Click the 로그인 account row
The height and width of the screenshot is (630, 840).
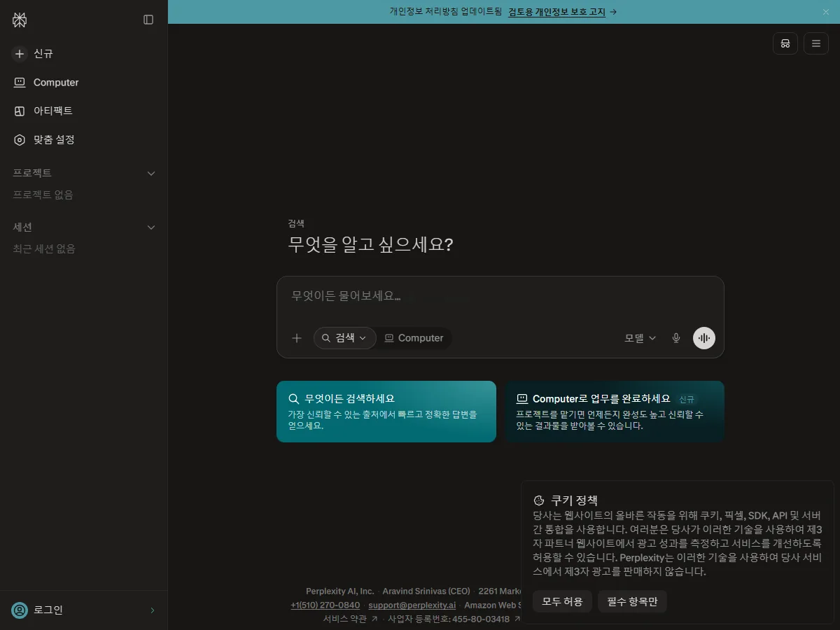(x=84, y=610)
